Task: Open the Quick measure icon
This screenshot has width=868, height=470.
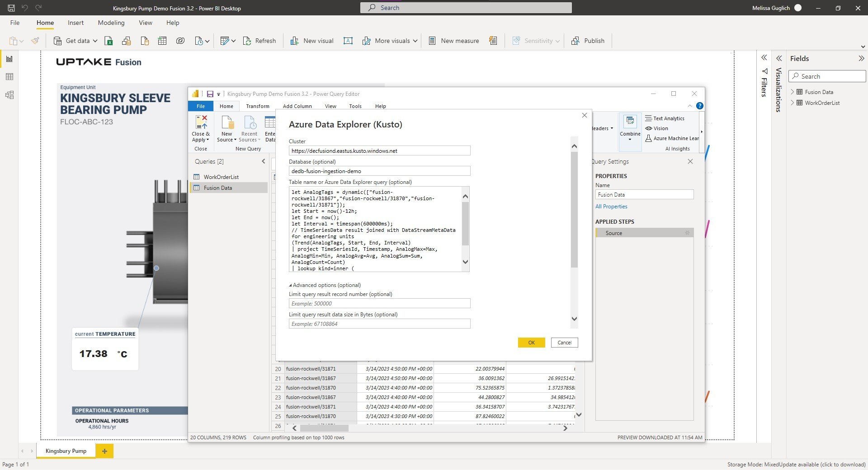Action: click(493, 41)
